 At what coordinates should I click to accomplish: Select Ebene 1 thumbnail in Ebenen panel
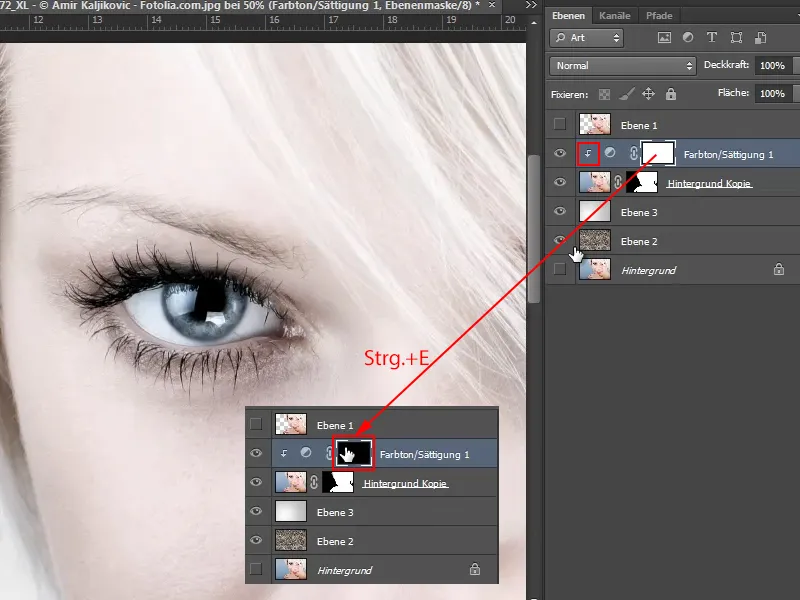click(595, 124)
